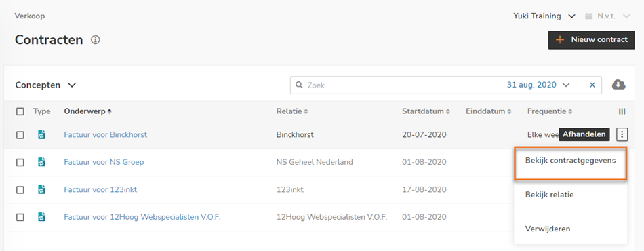Image resolution: width=644 pixels, height=251 pixels.
Task: Open the 31 aug. 2020 date dropdown
Action: pyautogui.click(x=538, y=85)
